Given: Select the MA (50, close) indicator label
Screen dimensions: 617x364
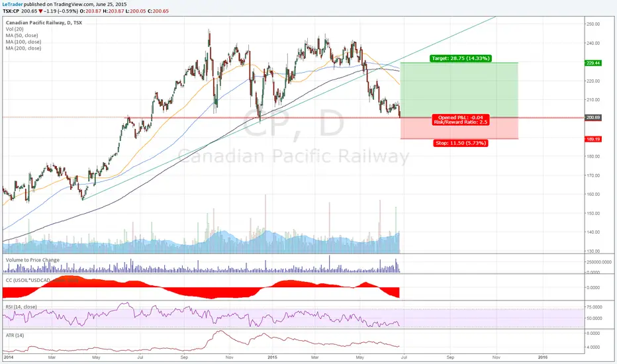Looking at the screenshot, I should pyautogui.click(x=22, y=36).
